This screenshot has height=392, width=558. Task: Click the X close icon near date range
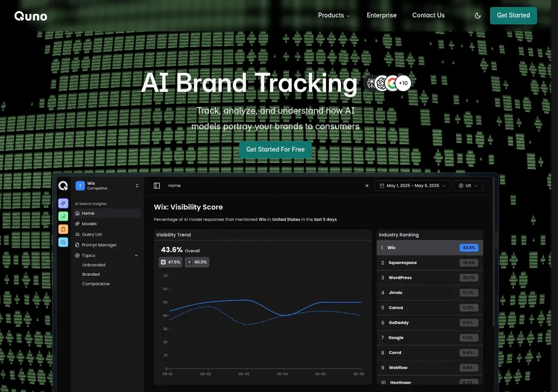(x=367, y=186)
